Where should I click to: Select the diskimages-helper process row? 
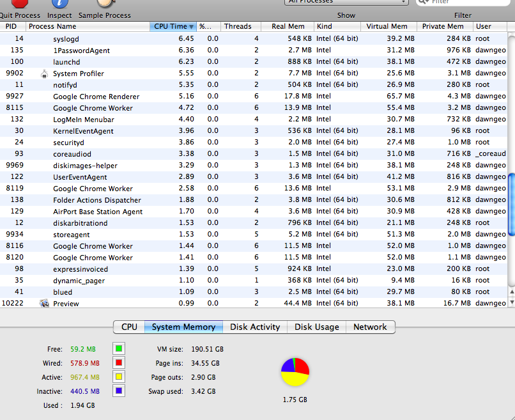[x=254, y=165]
